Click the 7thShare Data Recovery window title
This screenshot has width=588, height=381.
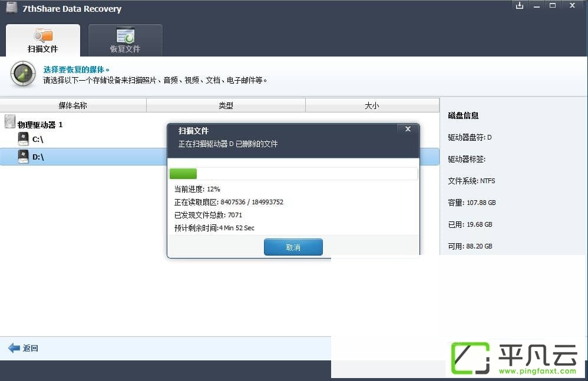(72, 9)
